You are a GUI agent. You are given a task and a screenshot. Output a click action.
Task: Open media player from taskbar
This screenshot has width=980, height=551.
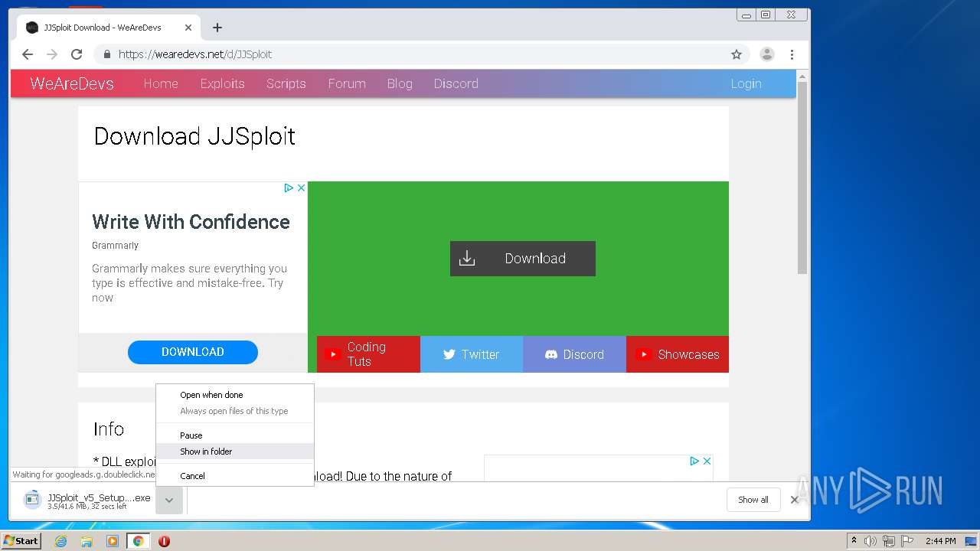(113, 541)
